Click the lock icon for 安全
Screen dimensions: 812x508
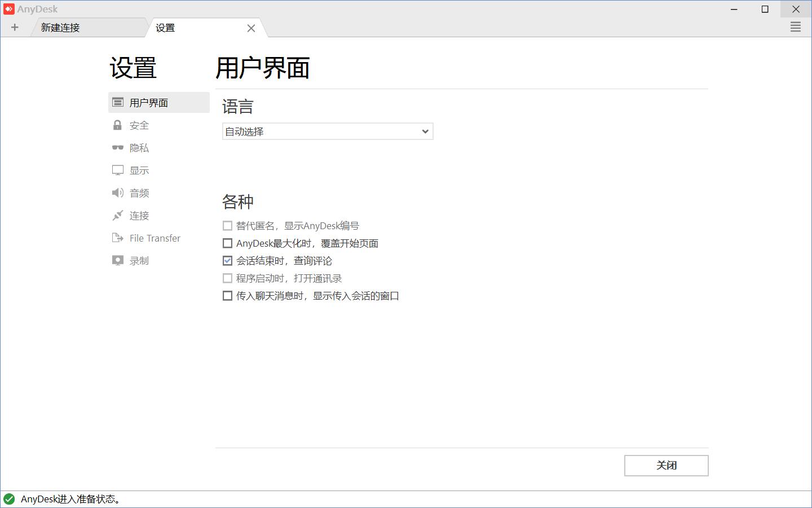(117, 125)
